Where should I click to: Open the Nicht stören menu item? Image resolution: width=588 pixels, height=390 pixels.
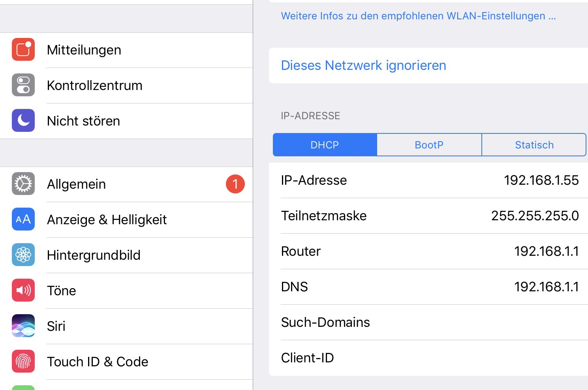pyautogui.click(x=83, y=121)
